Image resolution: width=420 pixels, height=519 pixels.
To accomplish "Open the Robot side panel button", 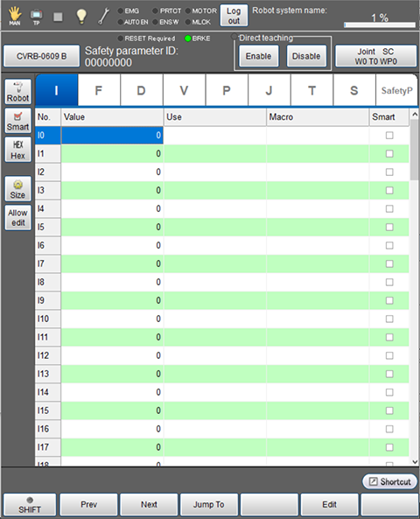I will (18, 92).
